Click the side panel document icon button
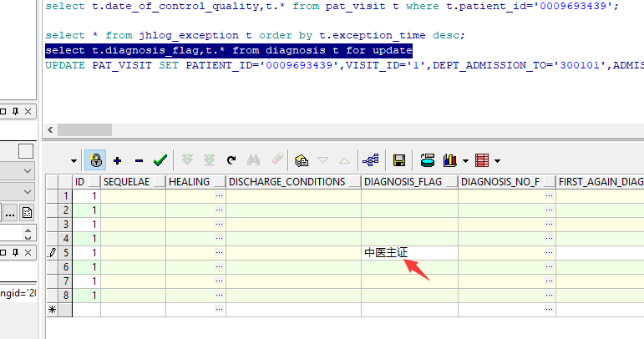The width and height of the screenshot is (644, 339). pyautogui.click(x=27, y=213)
